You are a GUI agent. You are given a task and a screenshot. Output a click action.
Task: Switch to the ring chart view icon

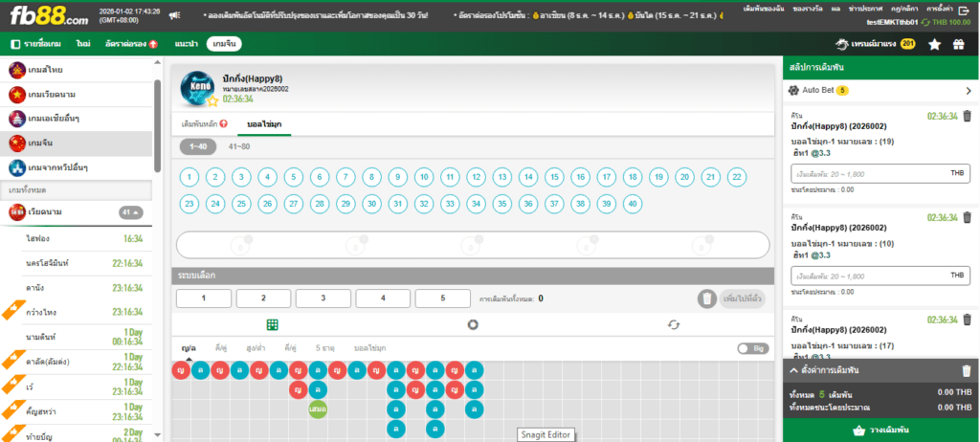point(473,324)
